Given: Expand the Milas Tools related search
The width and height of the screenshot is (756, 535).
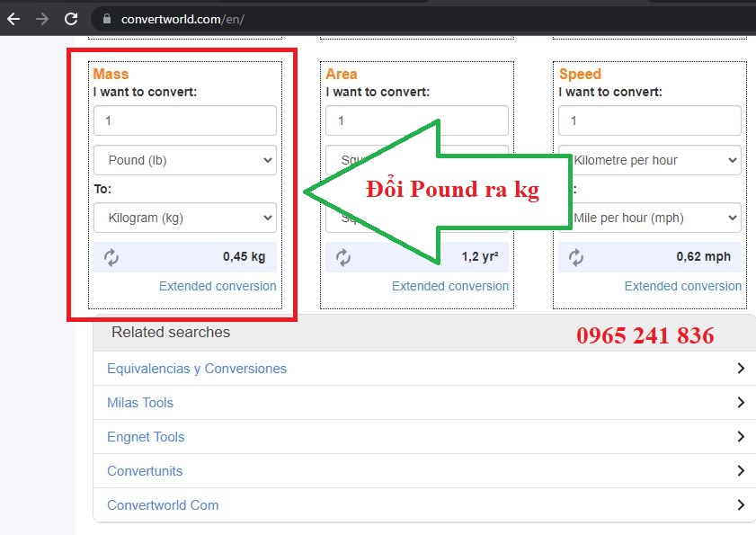Looking at the screenshot, I should tap(741, 402).
